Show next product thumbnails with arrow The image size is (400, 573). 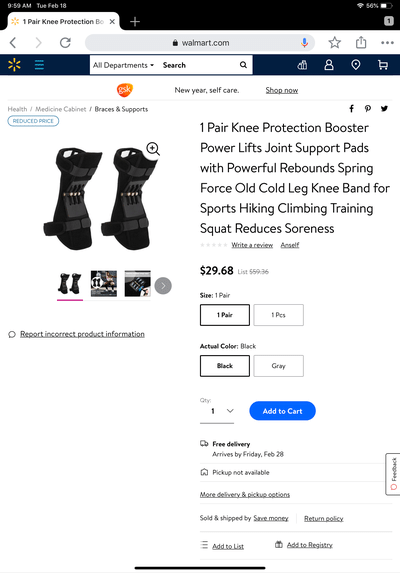pyautogui.click(x=163, y=286)
